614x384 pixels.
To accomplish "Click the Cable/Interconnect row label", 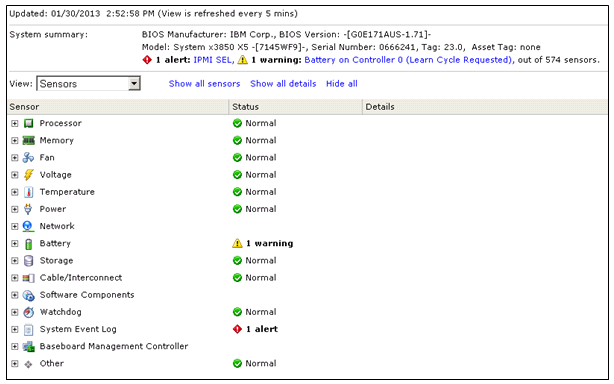I will click(x=81, y=278).
